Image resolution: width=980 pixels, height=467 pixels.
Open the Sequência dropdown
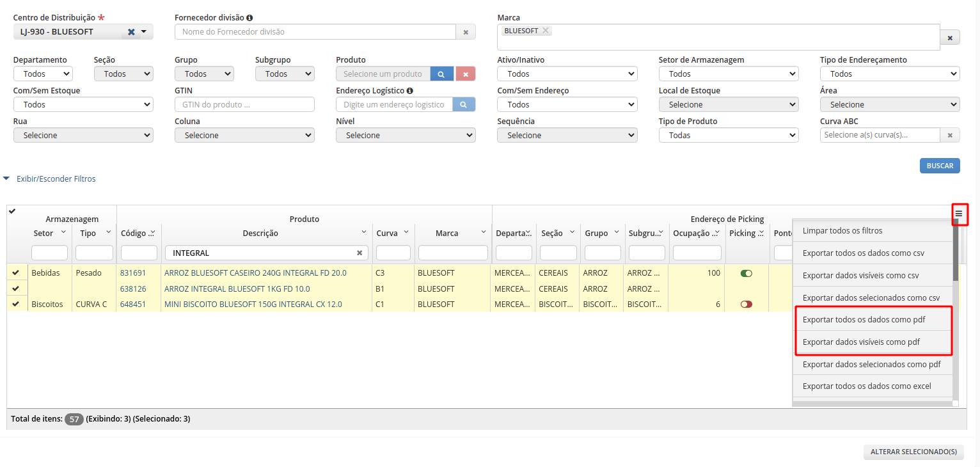[567, 135]
